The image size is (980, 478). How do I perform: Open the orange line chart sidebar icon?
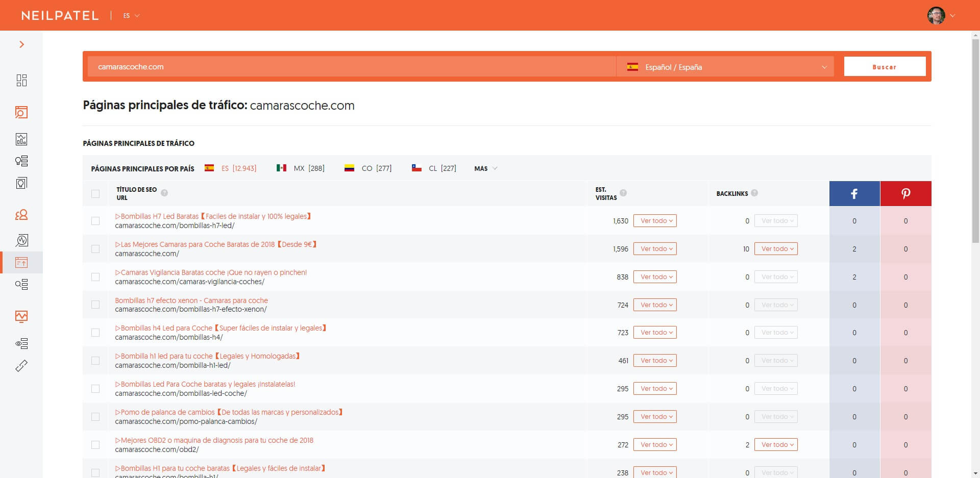[21, 316]
